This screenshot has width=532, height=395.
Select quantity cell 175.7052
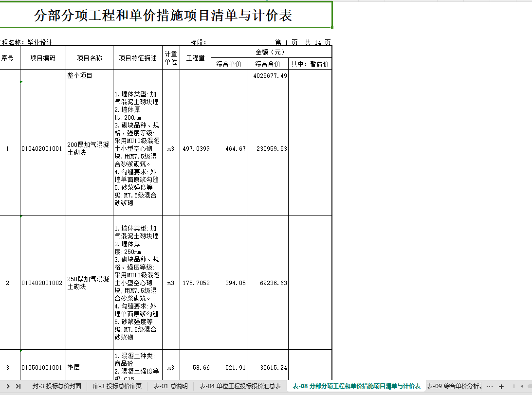196,283
